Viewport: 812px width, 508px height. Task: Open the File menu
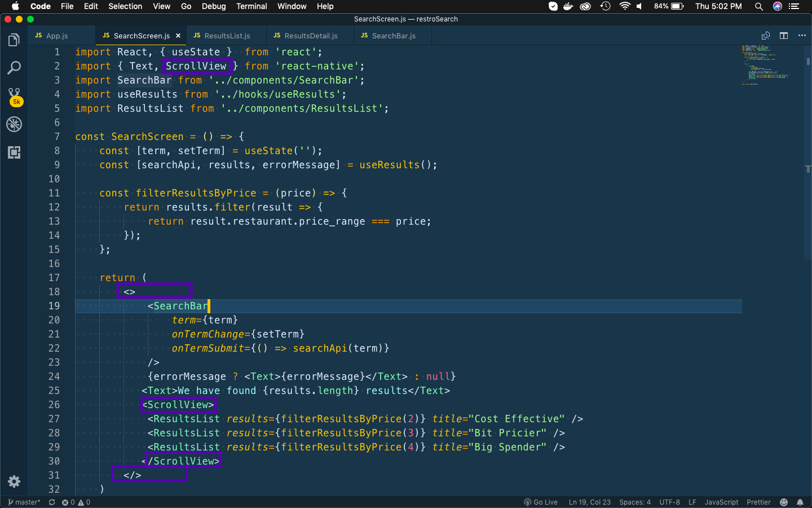tap(67, 6)
